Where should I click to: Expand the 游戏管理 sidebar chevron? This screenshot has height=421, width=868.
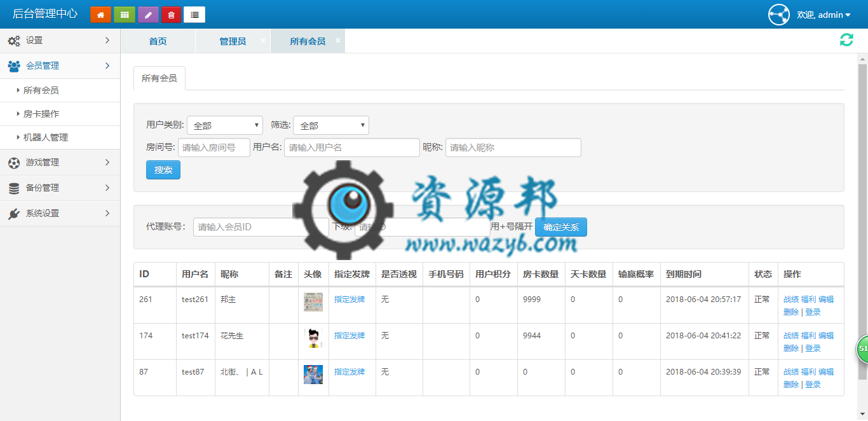pyautogui.click(x=107, y=162)
